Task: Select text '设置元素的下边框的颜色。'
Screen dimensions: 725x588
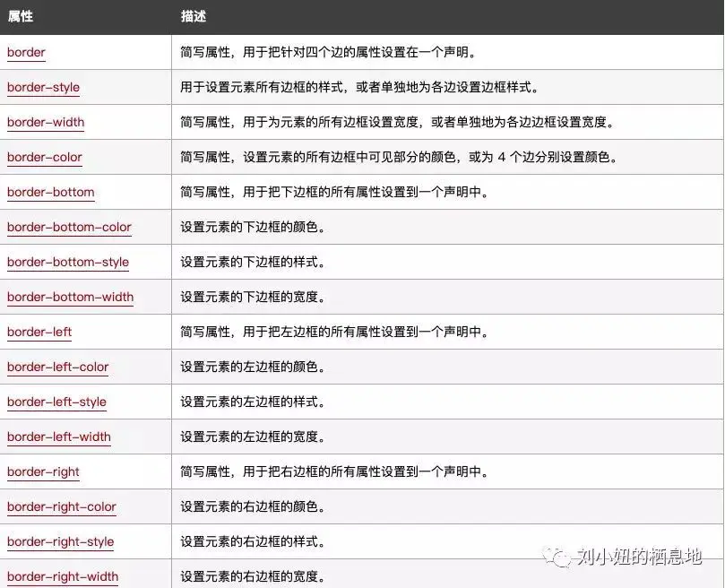Action: coord(253,227)
